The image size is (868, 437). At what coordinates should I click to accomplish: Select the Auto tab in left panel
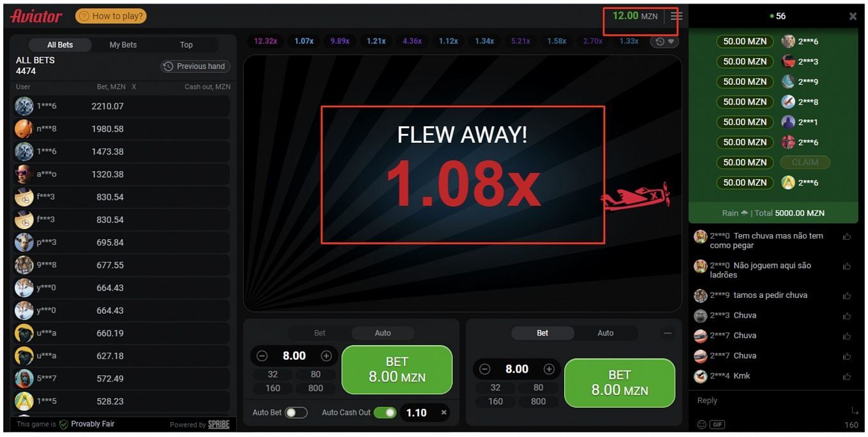pos(383,333)
